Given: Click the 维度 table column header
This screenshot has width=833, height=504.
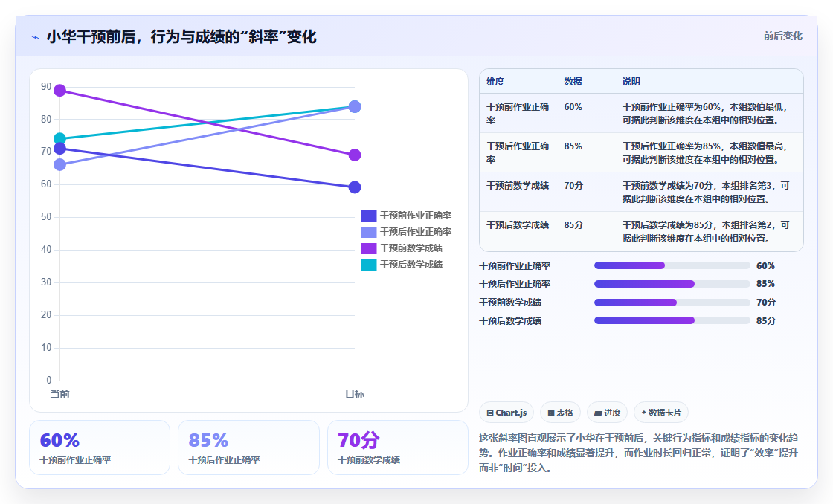Looking at the screenshot, I should pyautogui.click(x=495, y=82).
